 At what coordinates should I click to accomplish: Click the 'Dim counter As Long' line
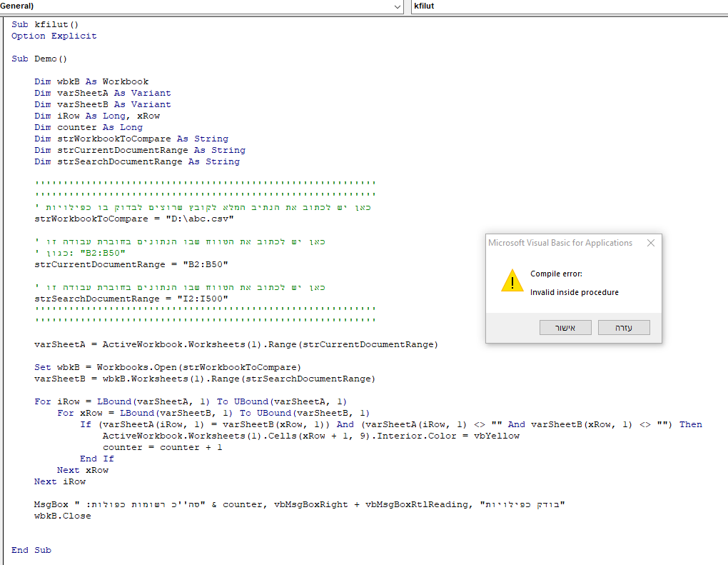coord(89,127)
